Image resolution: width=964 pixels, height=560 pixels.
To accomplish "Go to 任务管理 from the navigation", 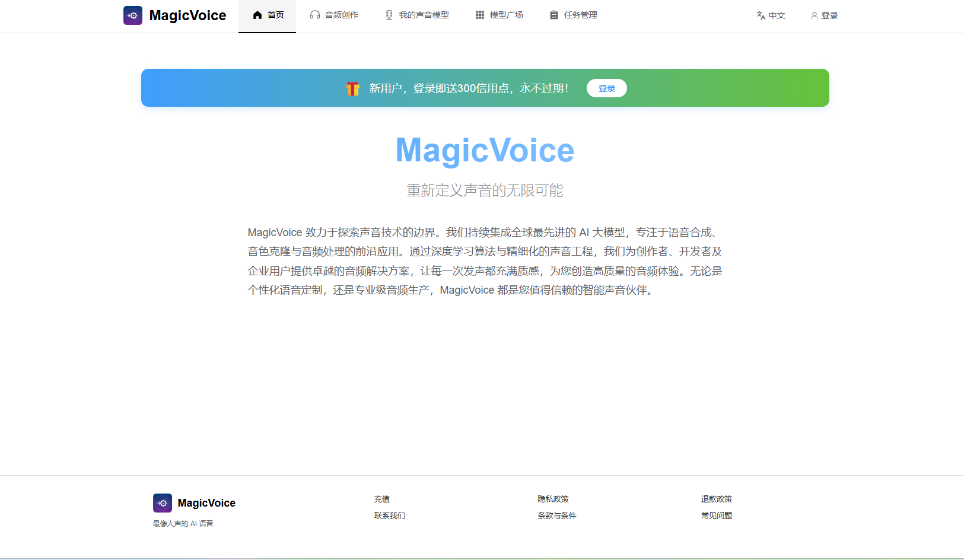I will [x=580, y=15].
